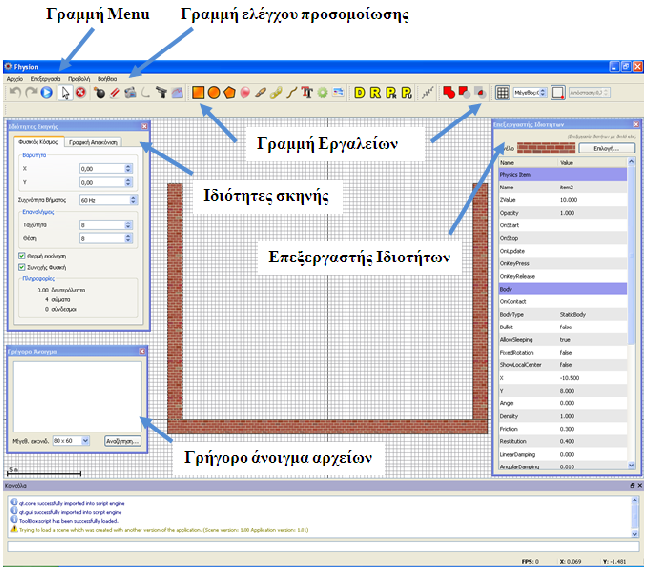This screenshot has height=574, width=652.
Task: Adjust the Θέση iterations stepper
Action: [x=128, y=238]
